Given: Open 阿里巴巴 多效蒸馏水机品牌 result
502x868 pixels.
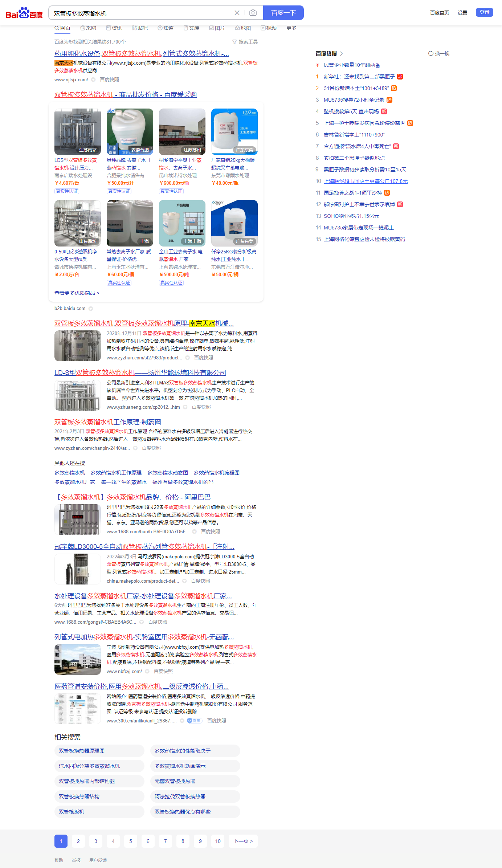Looking at the screenshot, I should coord(132,497).
